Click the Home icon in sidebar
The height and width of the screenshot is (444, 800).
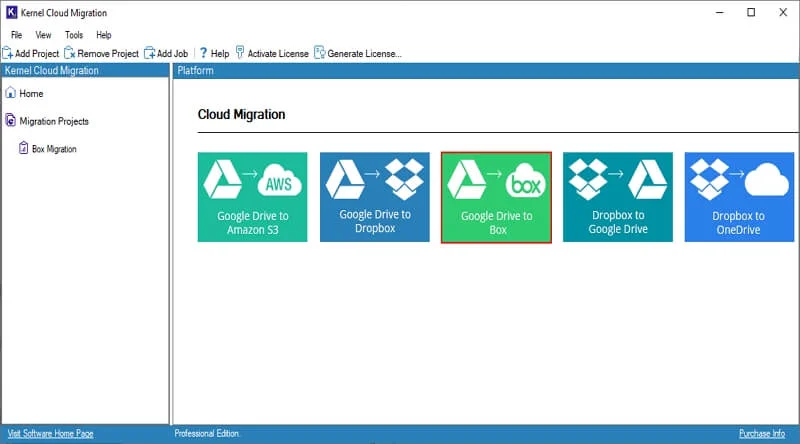tap(10, 93)
